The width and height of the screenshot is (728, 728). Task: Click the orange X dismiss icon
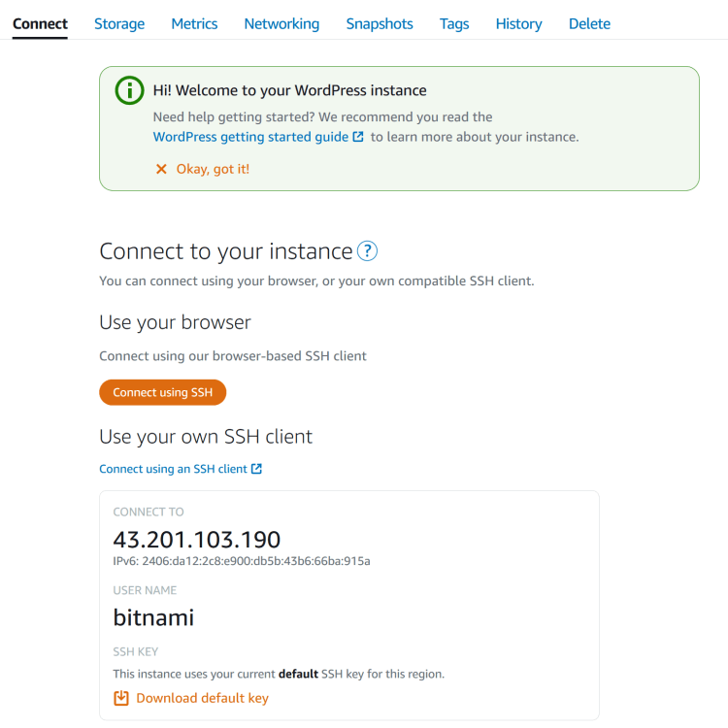[x=161, y=169]
